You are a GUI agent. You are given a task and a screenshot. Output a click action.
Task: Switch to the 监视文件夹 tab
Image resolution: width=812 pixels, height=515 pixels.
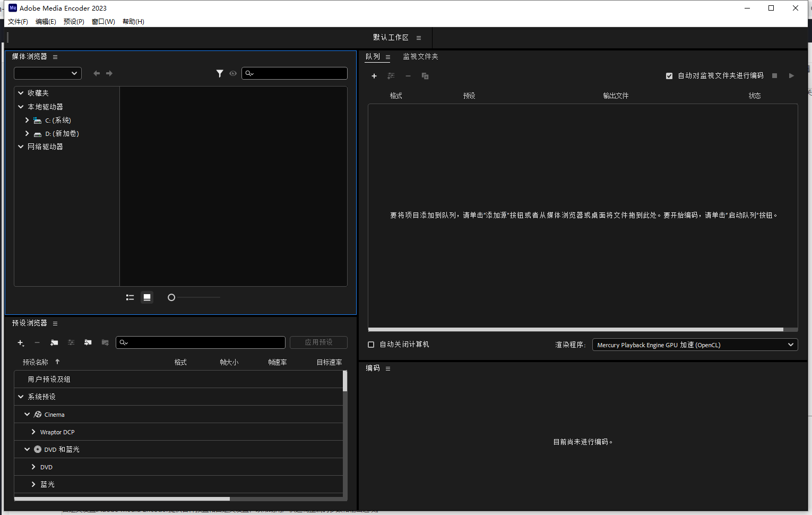[x=420, y=56]
